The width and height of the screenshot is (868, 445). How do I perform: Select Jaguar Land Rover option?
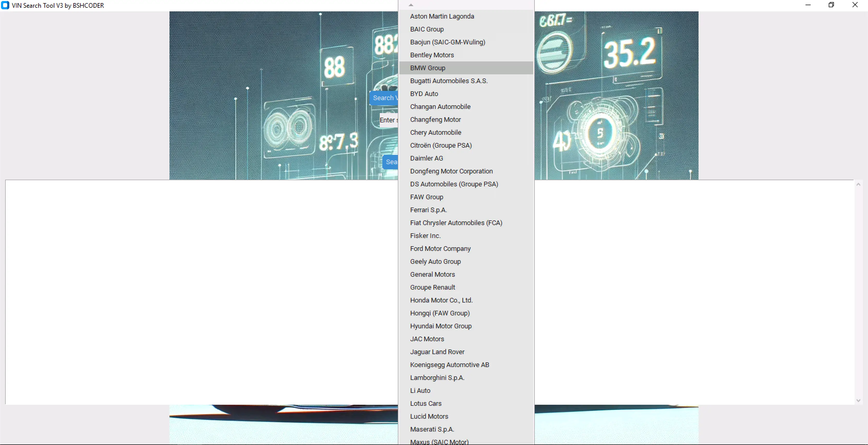(437, 352)
